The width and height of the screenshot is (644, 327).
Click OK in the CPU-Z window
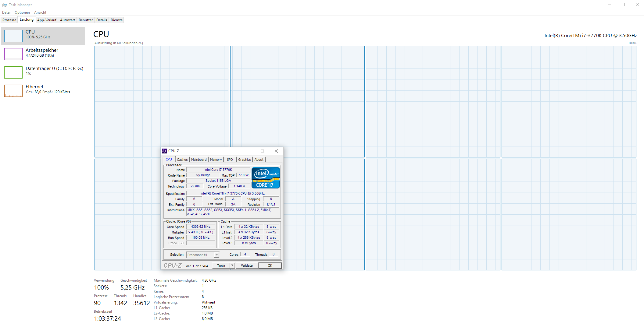point(270,265)
